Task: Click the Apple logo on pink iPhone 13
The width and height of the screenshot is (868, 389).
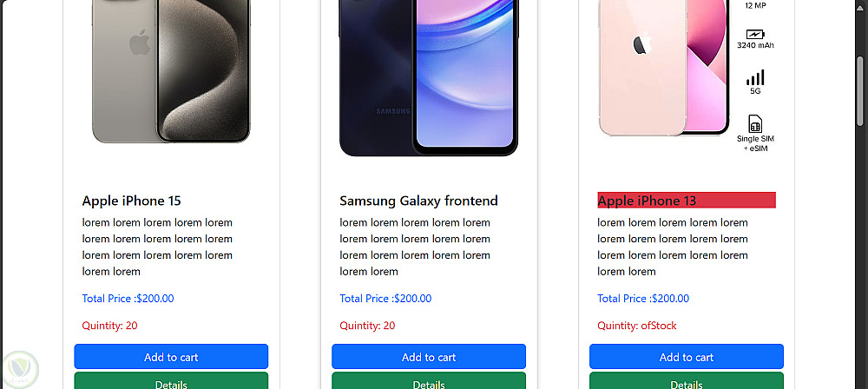Action: 641,45
